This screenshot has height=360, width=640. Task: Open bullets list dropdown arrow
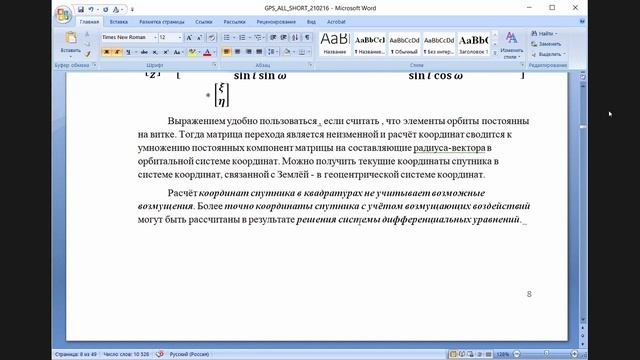point(234,38)
